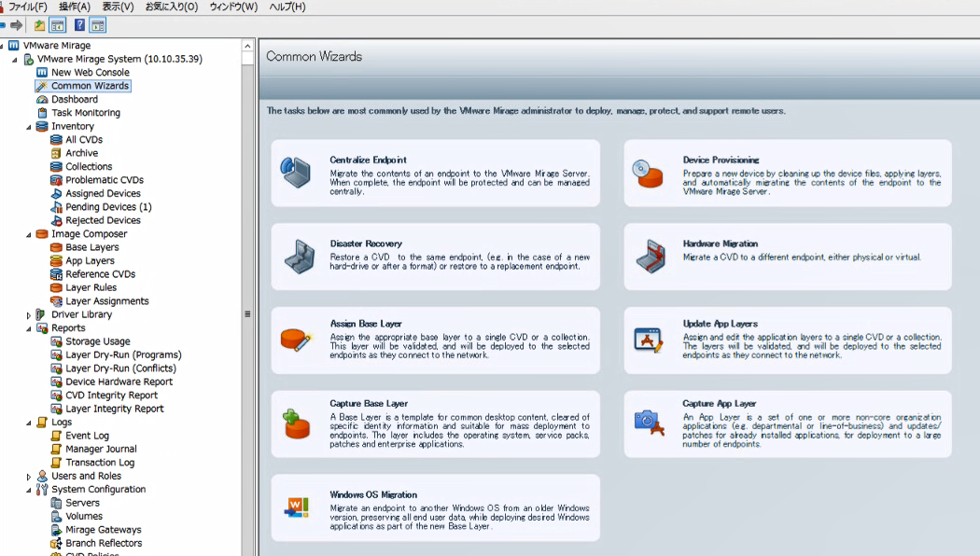This screenshot has width=980, height=556.
Task: Click the Users and Roles icon
Action: pos(42,476)
